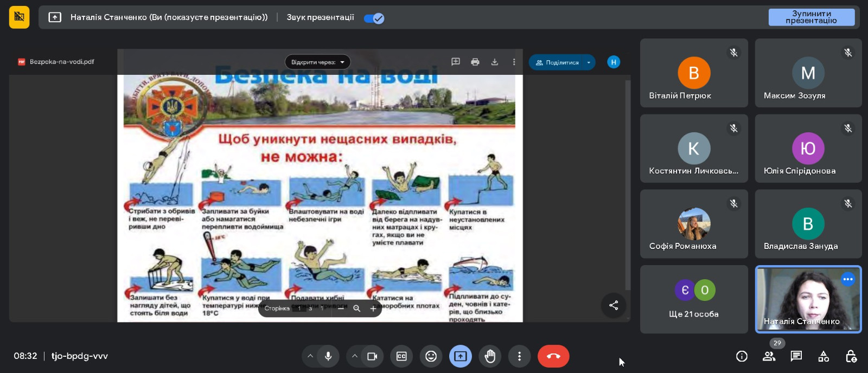This screenshot has width=868, height=373.
Task: Open options on Наталія Станченко tile
Action: click(x=848, y=279)
